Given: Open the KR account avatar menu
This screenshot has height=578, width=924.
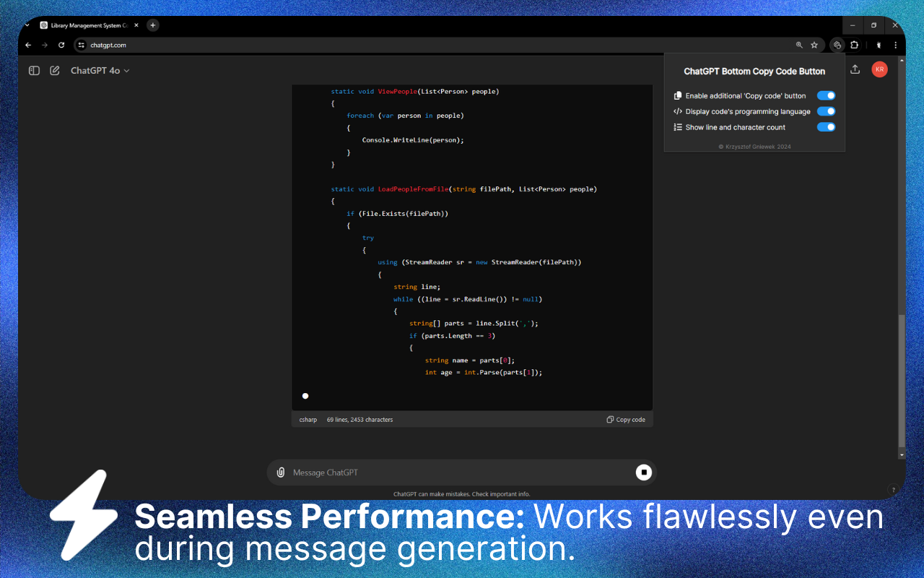Looking at the screenshot, I should pyautogui.click(x=879, y=69).
